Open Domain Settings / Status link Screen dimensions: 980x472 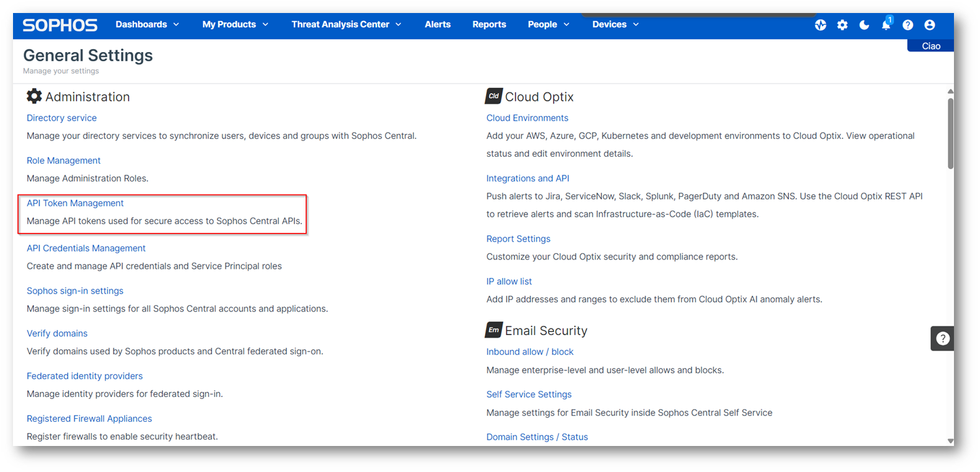tap(537, 437)
